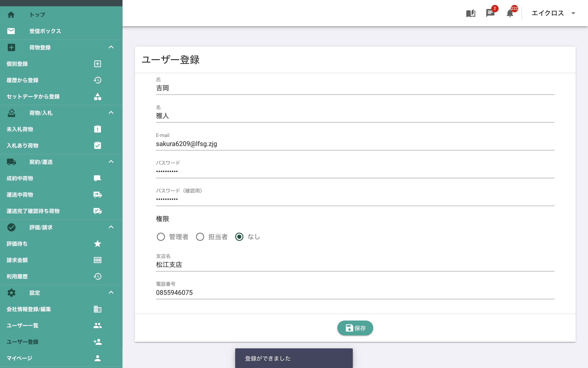588x368 pixels.
Task: Open ユーザー一覧 menu item
Action: pyautogui.click(x=23, y=325)
